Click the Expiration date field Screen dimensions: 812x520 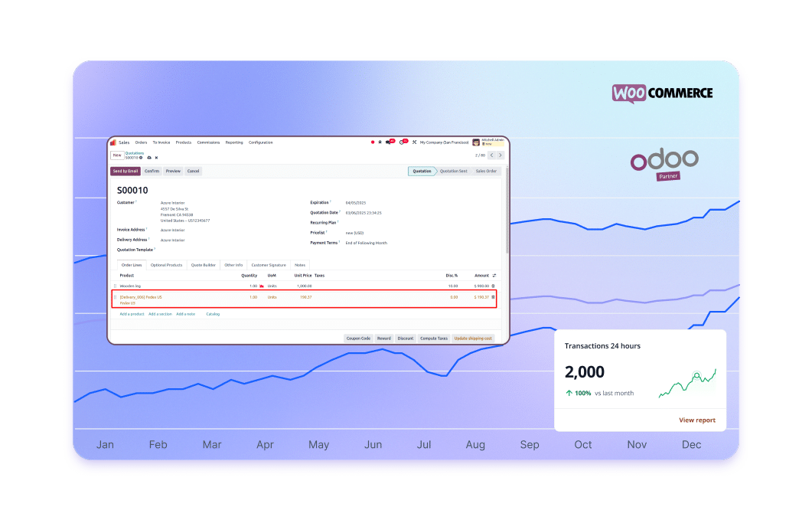pos(356,203)
